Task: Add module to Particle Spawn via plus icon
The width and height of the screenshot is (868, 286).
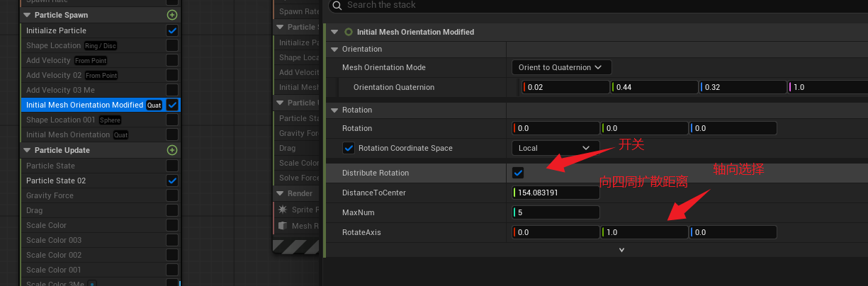Action: (172, 15)
